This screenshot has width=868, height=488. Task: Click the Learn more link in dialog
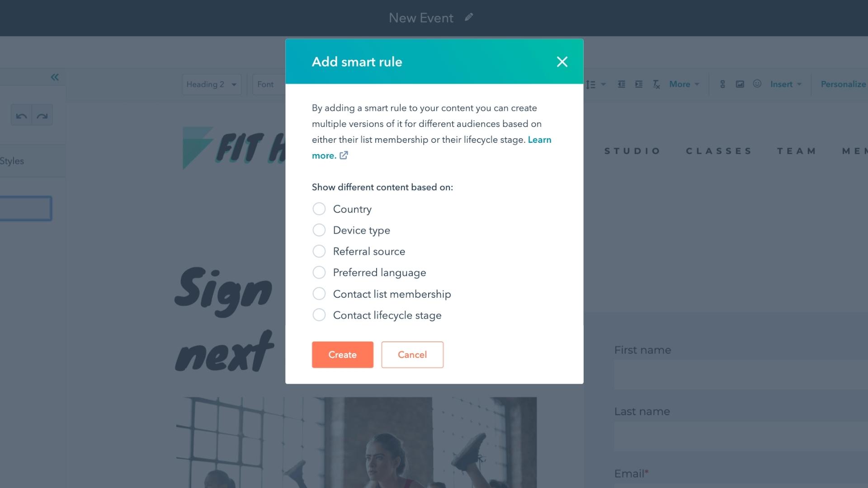click(432, 147)
